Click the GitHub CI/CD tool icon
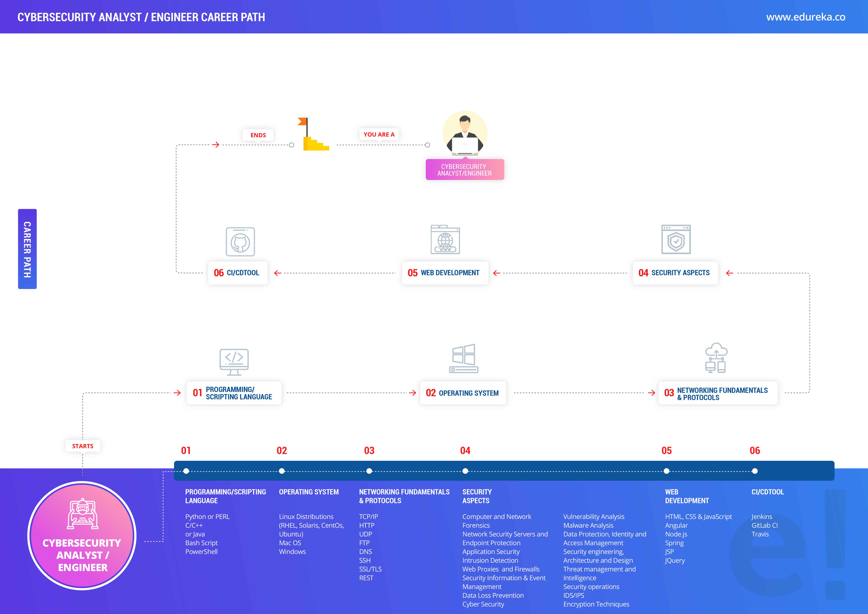 pyautogui.click(x=240, y=242)
